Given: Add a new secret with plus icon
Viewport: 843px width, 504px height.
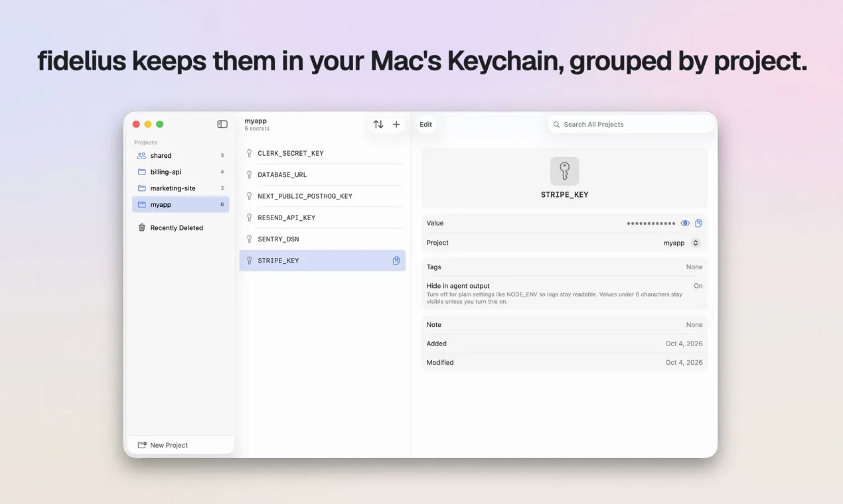Looking at the screenshot, I should (x=396, y=124).
